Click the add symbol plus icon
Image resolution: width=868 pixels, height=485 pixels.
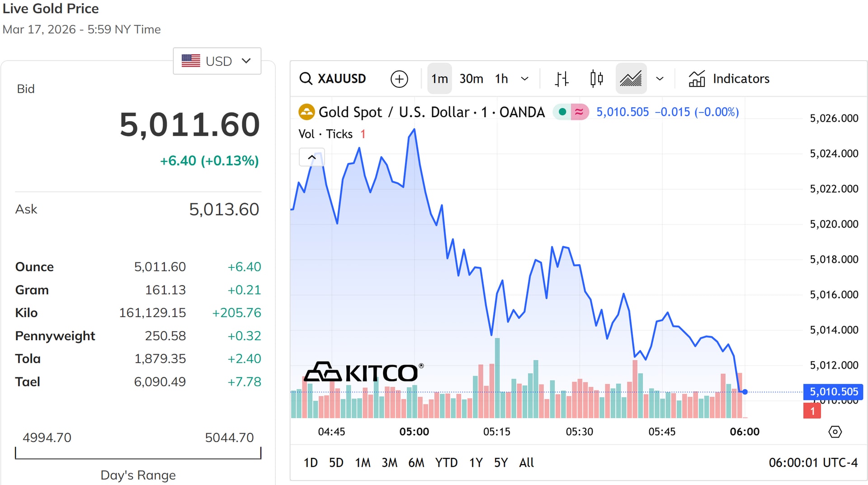pos(399,79)
